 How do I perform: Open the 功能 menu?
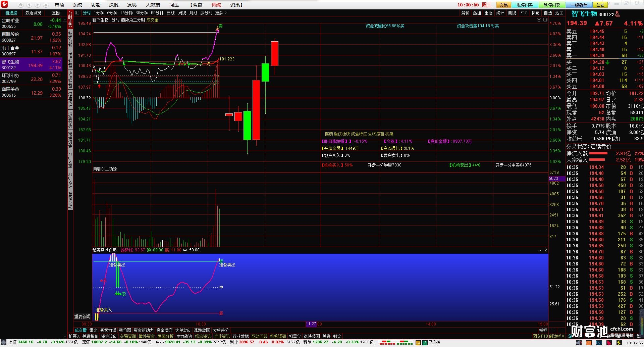(x=96, y=5)
